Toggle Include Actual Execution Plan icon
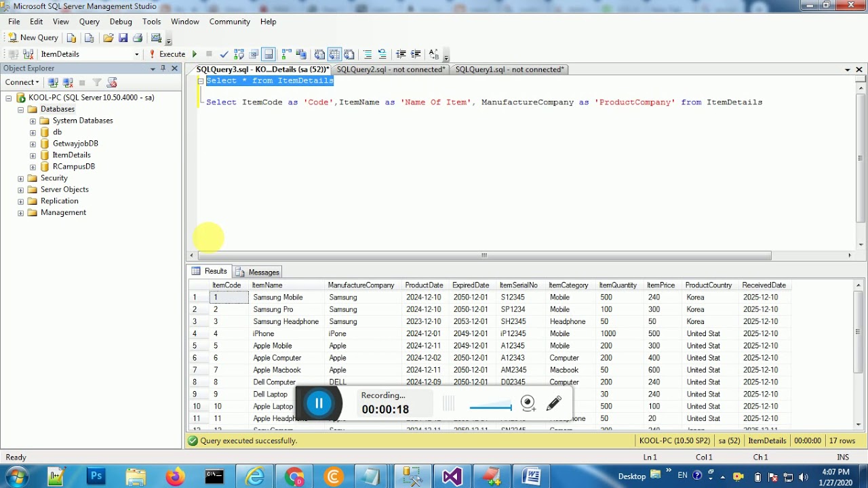868x488 pixels. click(286, 54)
